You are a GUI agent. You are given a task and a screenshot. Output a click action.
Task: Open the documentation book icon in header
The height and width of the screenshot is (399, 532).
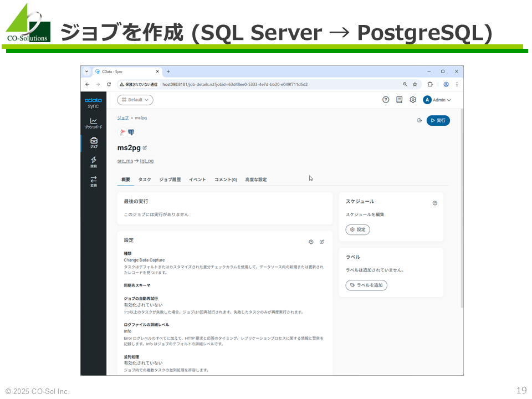tap(400, 100)
